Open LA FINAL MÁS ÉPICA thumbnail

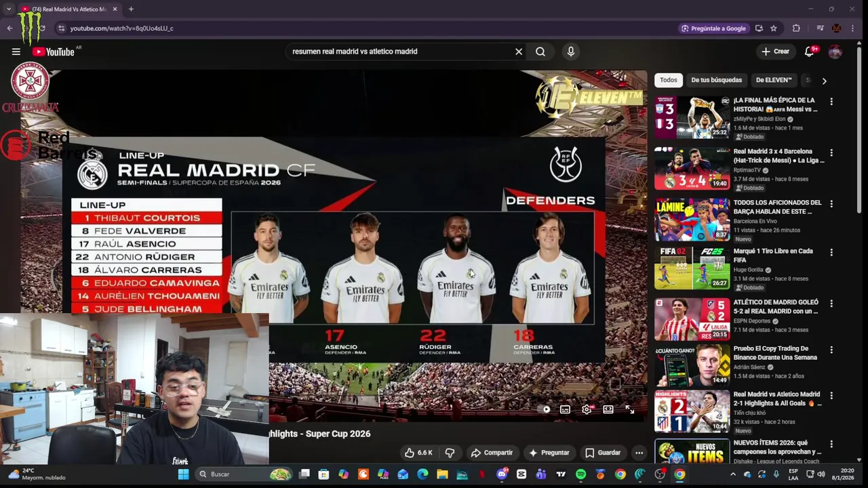point(692,117)
